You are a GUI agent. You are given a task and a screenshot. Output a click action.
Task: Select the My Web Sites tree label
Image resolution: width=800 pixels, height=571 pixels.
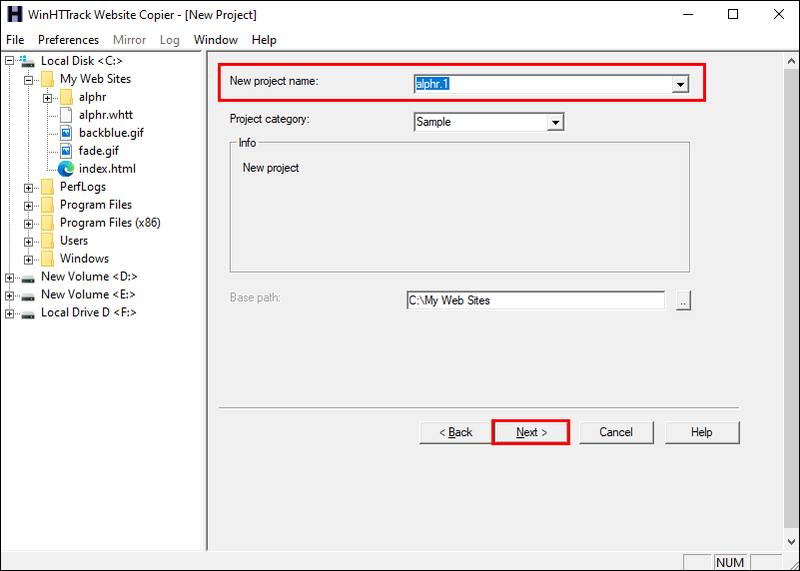[x=95, y=79]
